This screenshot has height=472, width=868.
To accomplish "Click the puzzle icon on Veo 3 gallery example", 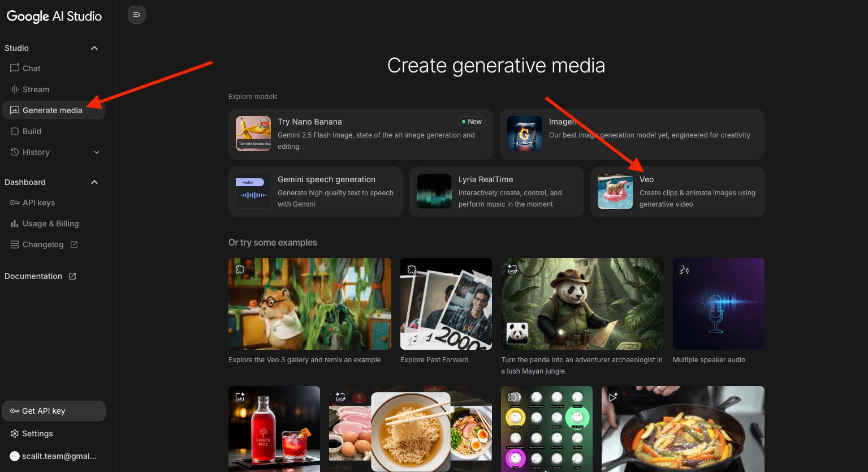I will [x=240, y=269].
